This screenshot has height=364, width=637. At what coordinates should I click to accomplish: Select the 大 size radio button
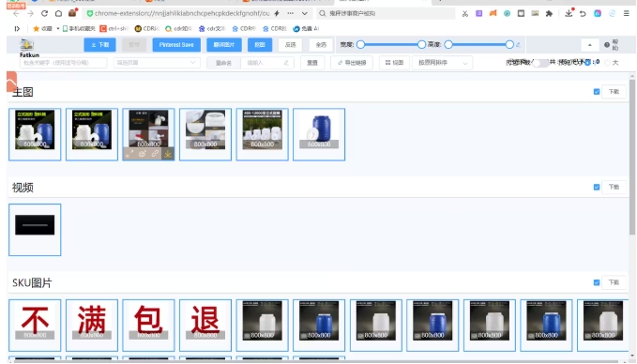tap(607, 63)
